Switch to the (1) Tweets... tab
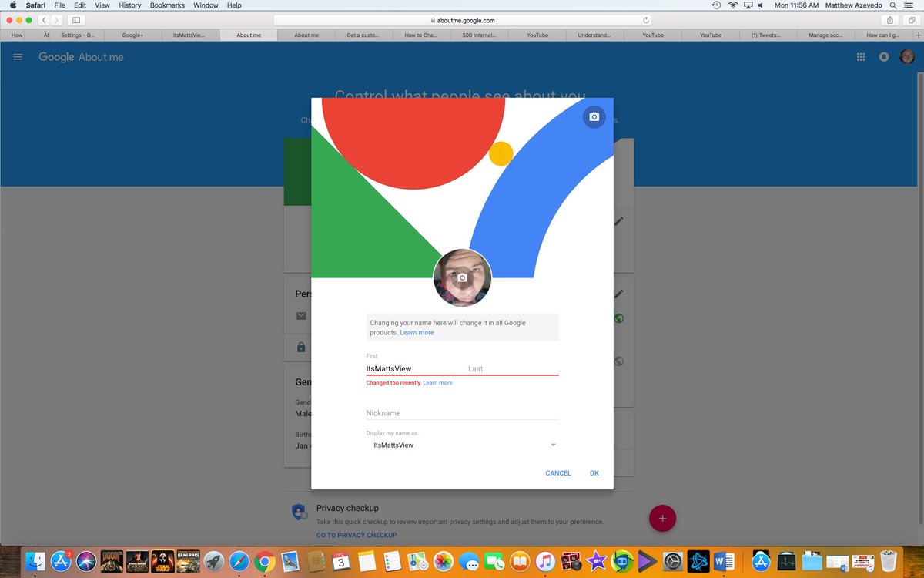 (768, 35)
